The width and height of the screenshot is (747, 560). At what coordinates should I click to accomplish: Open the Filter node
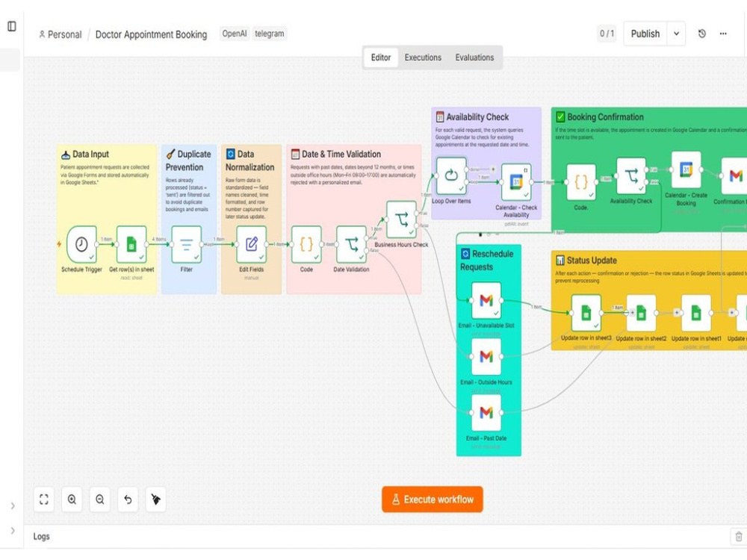click(x=186, y=244)
